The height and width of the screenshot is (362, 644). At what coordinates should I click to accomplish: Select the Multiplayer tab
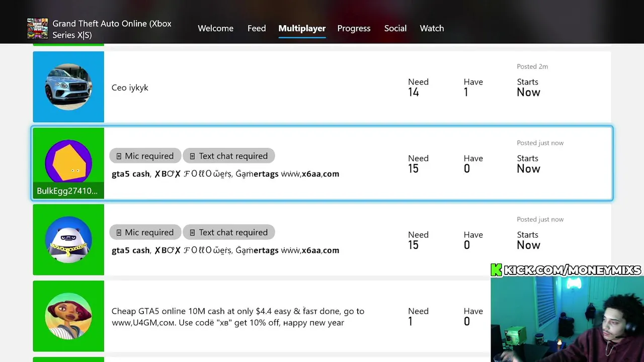coord(302,28)
